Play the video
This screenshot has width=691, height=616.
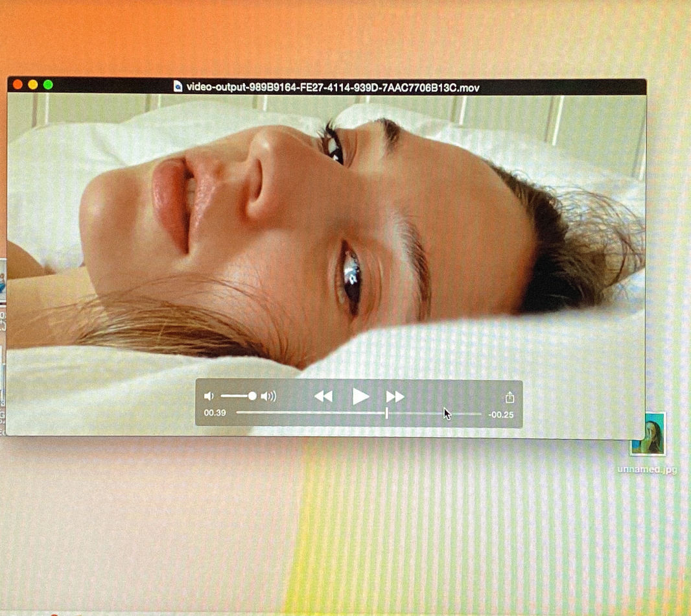coord(360,396)
